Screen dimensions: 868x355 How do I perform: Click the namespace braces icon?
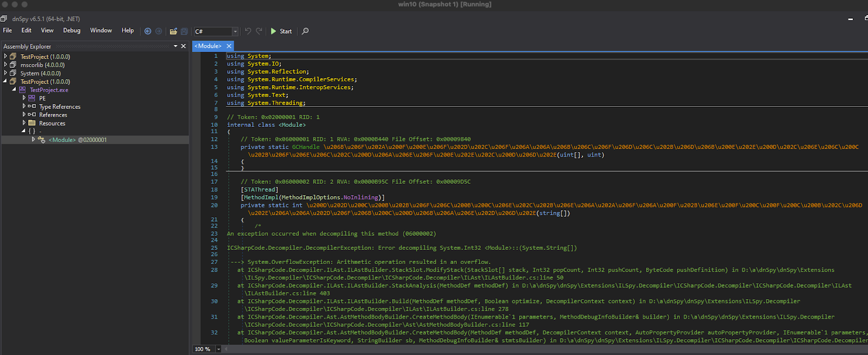click(x=31, y=131)
